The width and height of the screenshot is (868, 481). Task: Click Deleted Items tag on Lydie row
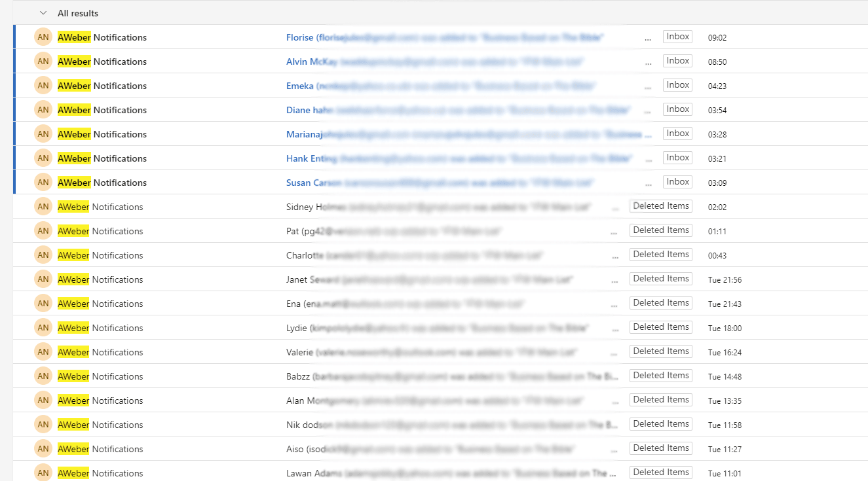(x=661, y=327)
